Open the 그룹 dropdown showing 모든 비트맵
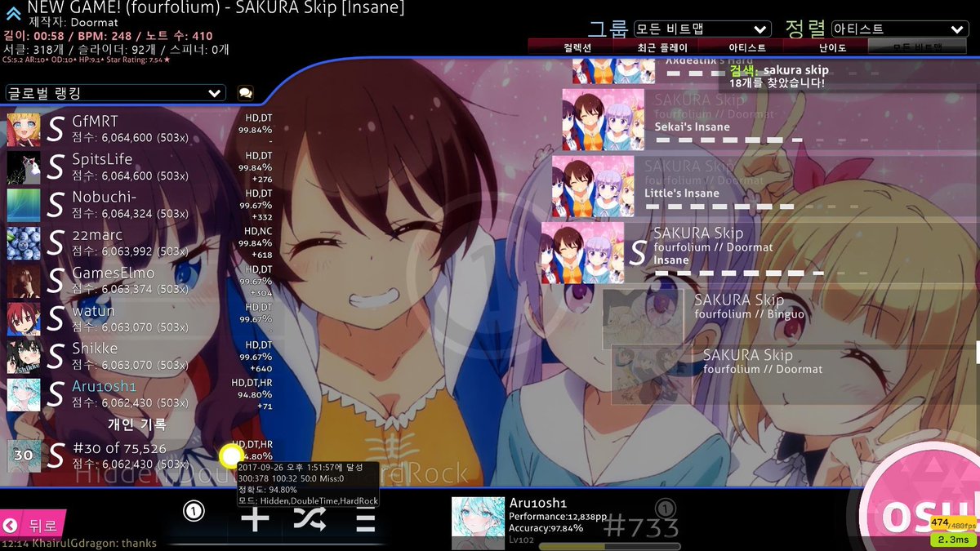This screenshot has height=551, width=980. coord(702,29)
